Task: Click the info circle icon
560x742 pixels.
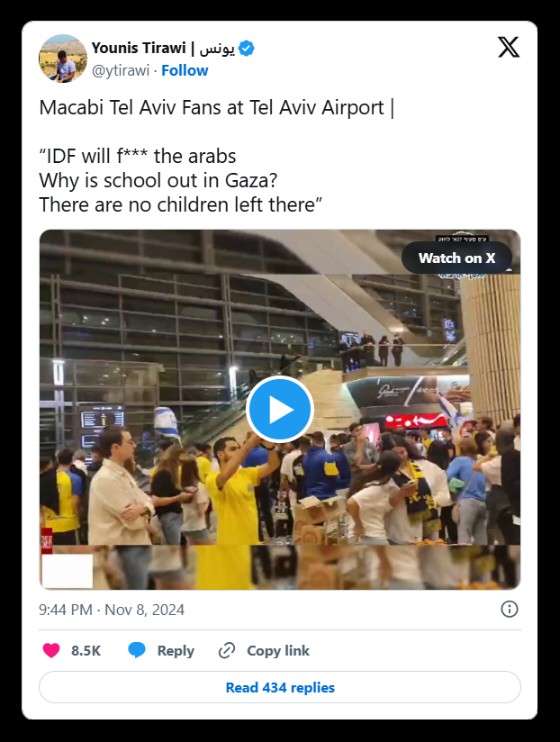Action: coord(510,609)
